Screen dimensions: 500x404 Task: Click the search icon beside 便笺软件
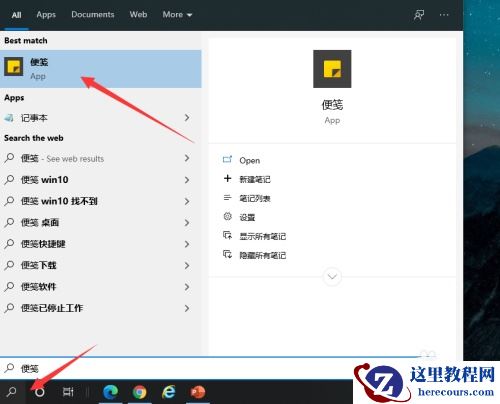[x=9, y=286]
